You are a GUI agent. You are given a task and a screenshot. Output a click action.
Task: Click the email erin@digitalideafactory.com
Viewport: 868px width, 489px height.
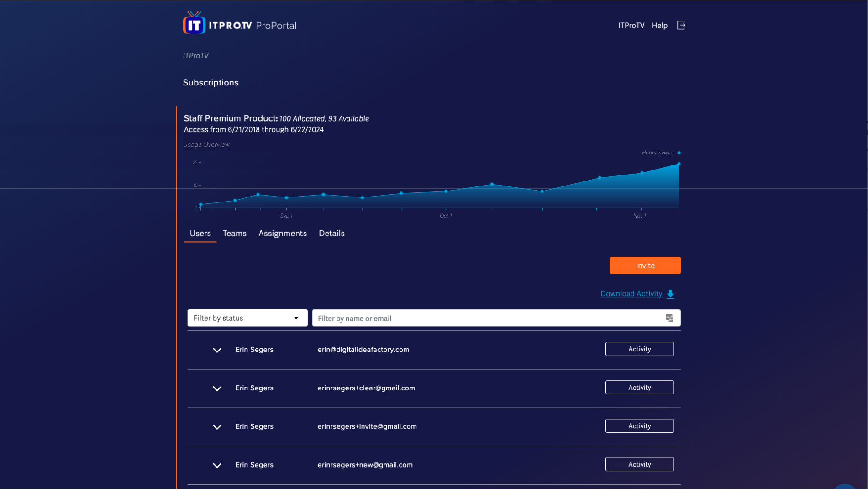point(363,350)
